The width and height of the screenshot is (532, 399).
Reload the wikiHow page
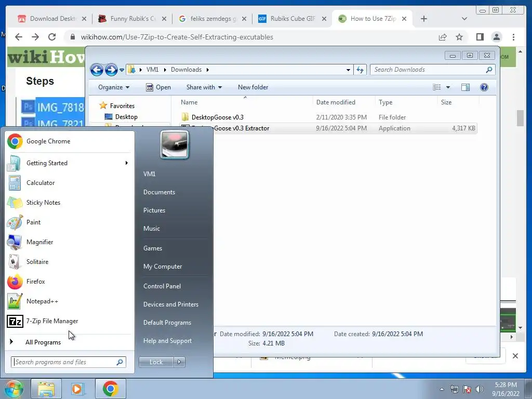coord(52,37)
